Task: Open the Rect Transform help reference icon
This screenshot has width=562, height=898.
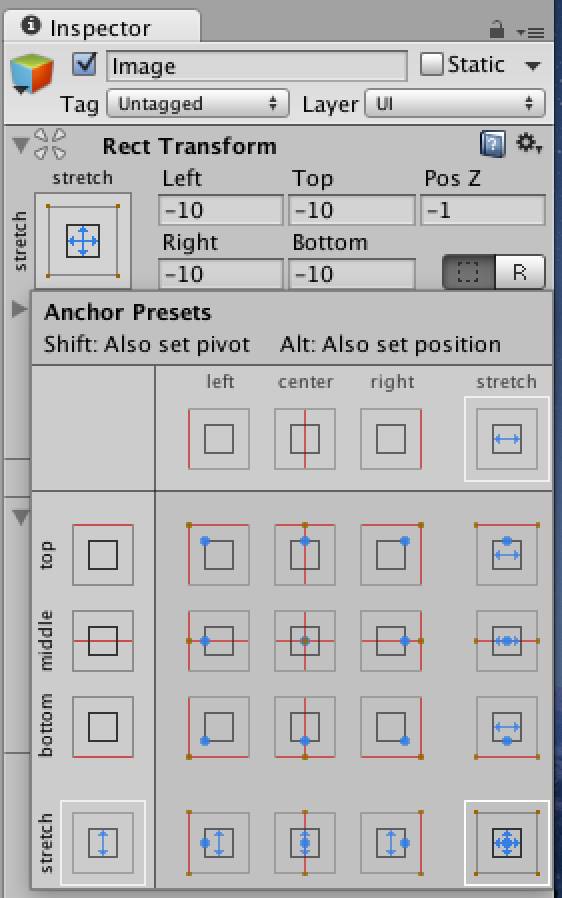Action: click(493, 144)
